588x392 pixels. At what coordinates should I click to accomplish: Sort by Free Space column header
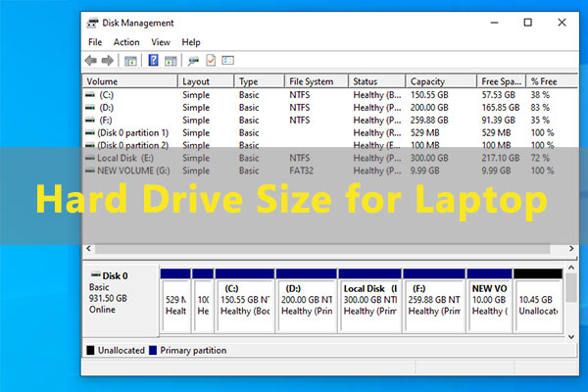(502, 81)
